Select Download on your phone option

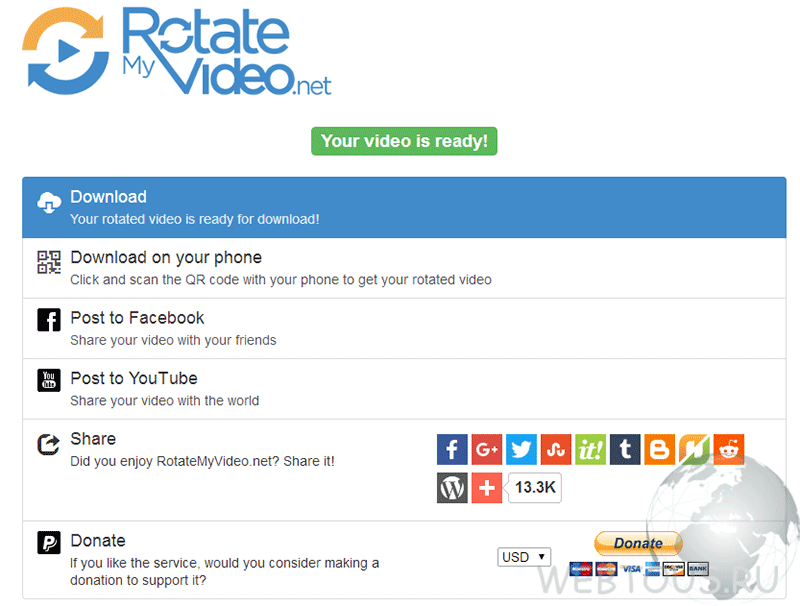pyautogui.click(x=404, y=268)
